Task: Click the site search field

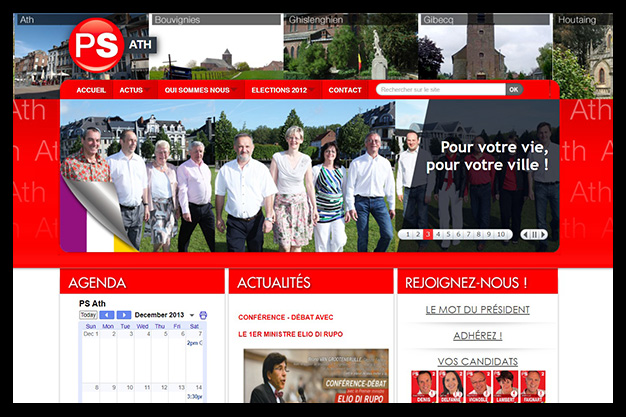Action: [x=440, y=90]
